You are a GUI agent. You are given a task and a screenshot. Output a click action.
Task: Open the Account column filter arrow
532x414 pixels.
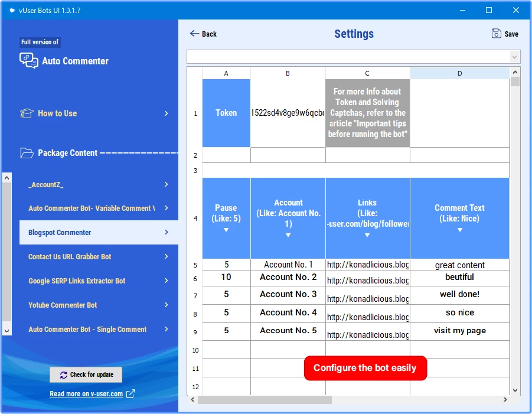pos(288,235)
